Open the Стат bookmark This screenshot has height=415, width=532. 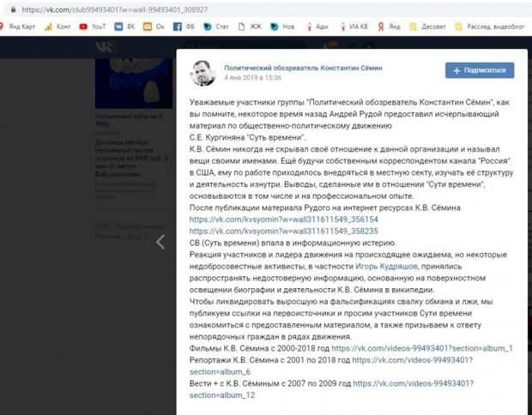pyautogui.click(x=216, y=27)
